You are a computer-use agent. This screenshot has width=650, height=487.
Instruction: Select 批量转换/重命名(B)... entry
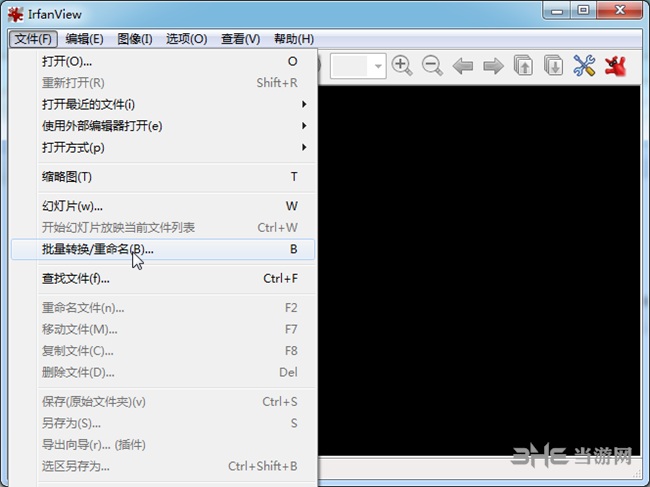point(163,249)
